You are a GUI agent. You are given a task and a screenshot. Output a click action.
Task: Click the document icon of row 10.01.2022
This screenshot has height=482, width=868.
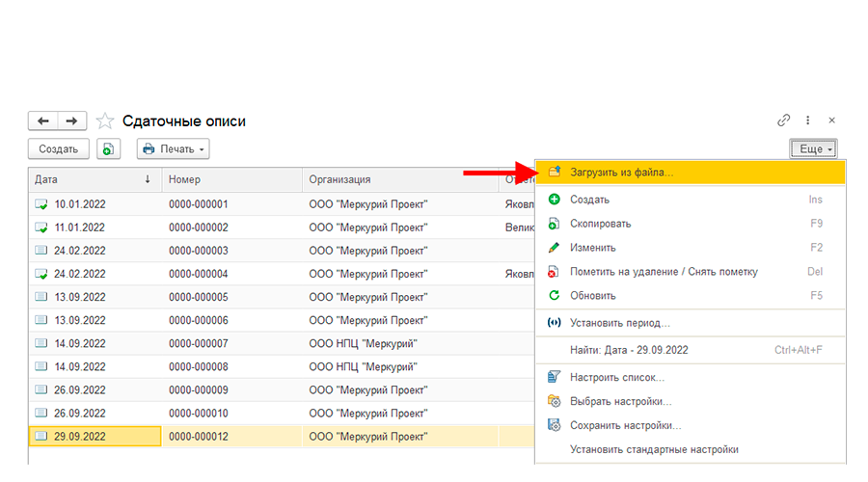point(41,204)
